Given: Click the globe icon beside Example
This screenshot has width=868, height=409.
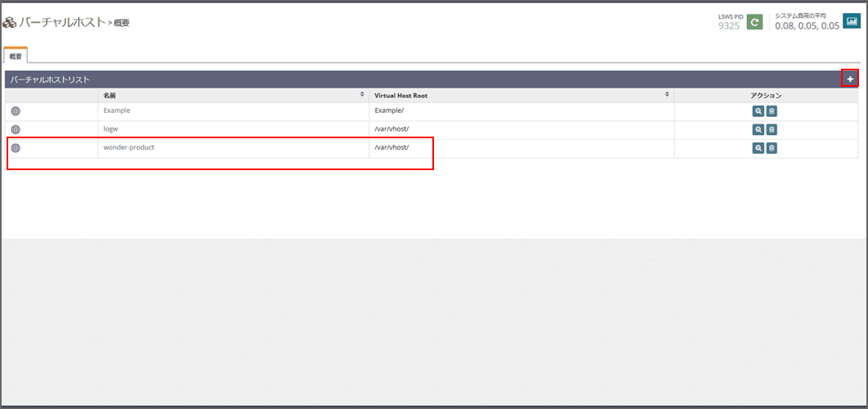Looking at the screenshot, I should coord(16,110).
